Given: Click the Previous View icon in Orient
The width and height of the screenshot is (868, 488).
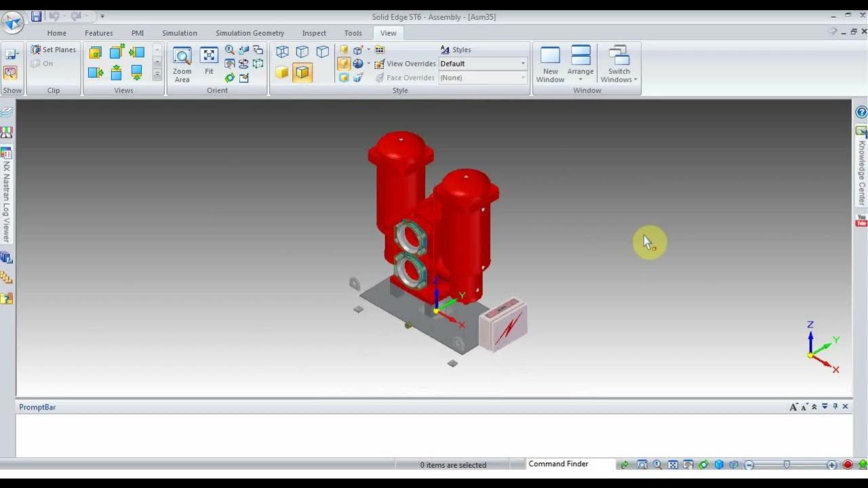Looking at the screenshot, I should 258,49.
